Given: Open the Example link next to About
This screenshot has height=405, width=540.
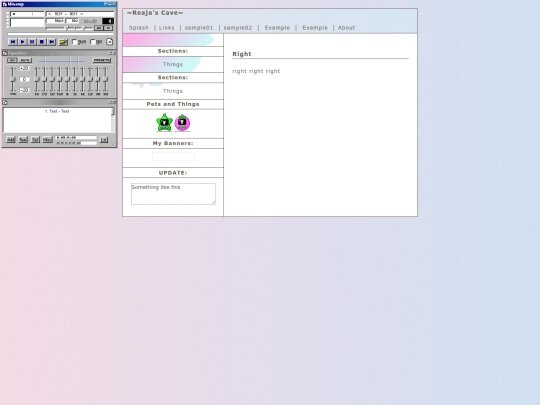Looking at the screenshot, I should (315, 28).
